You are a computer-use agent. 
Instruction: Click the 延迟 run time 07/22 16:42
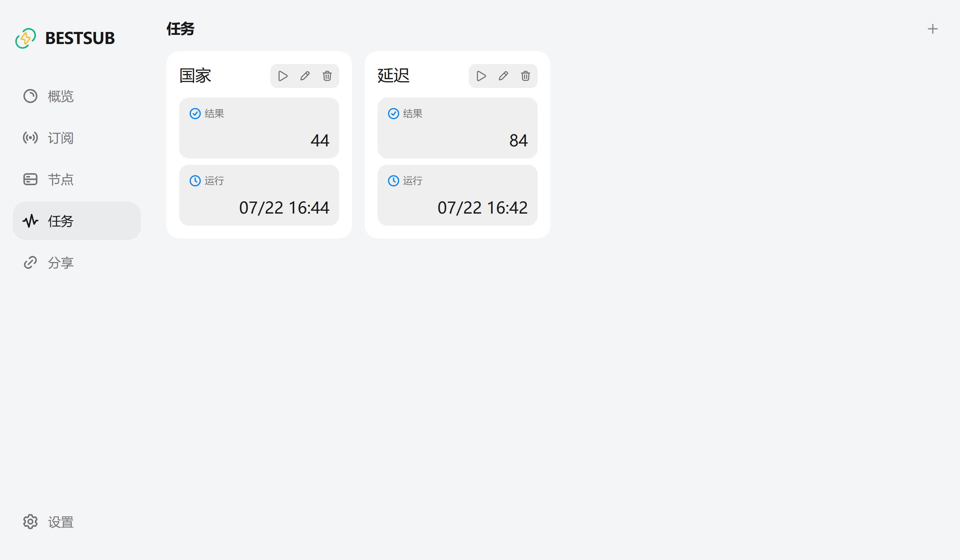point(482,208)
